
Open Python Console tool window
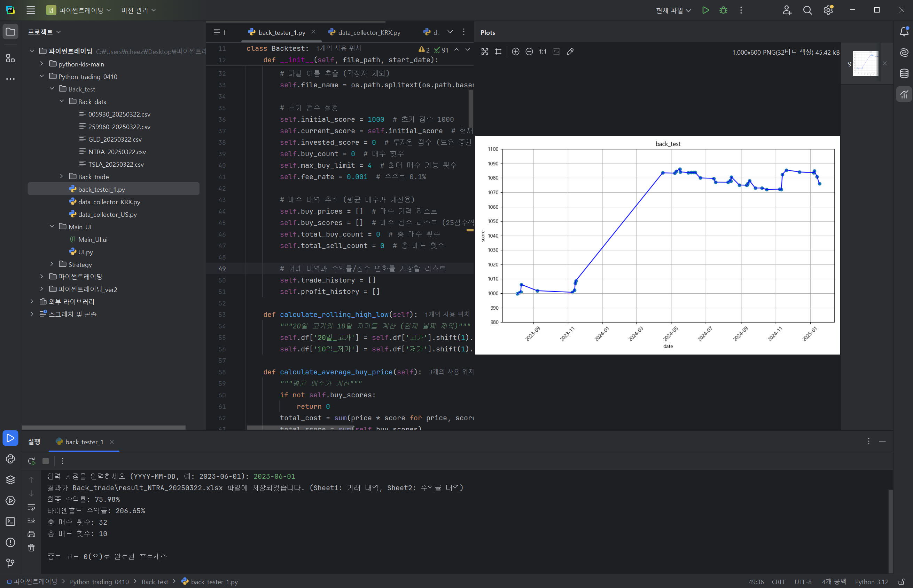click(10, 459)
